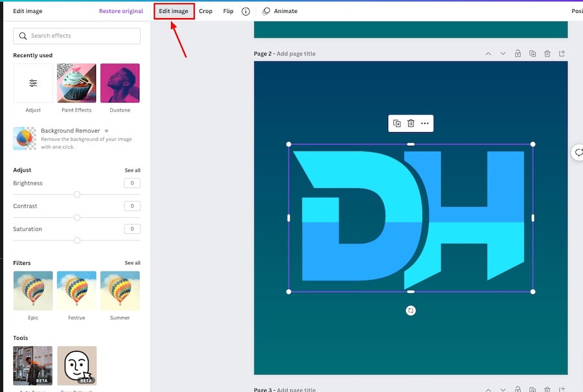Click the Search effects field
Screen dimensions: 583x392
tap(77, 36)
